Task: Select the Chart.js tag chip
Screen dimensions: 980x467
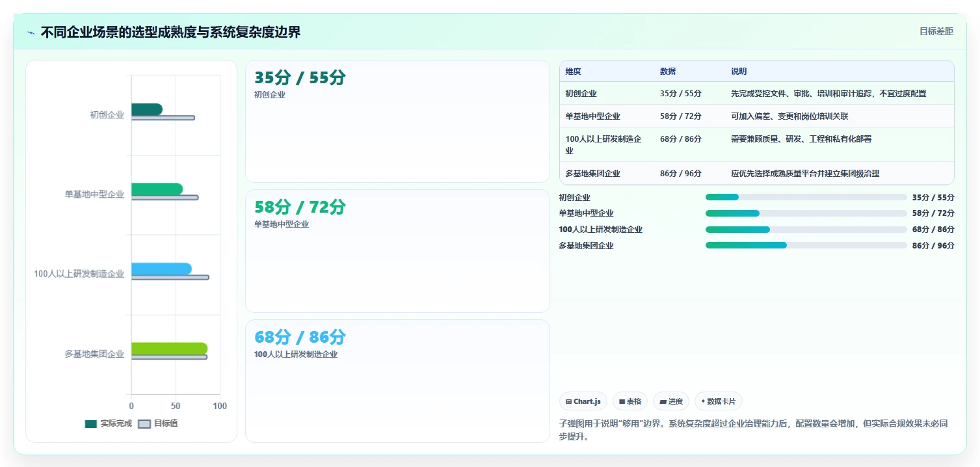Action: coord(583,401)
